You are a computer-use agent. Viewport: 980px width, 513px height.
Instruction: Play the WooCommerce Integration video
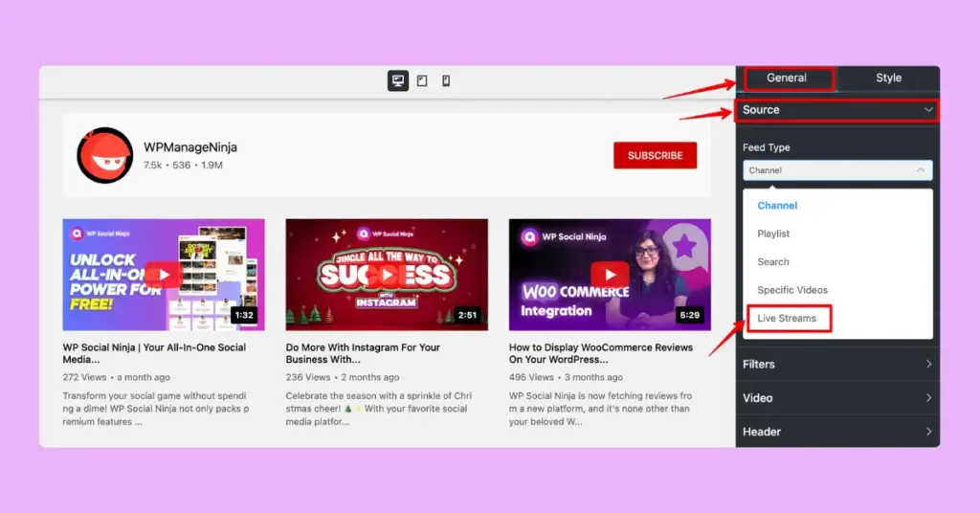(x=610, y=275)
